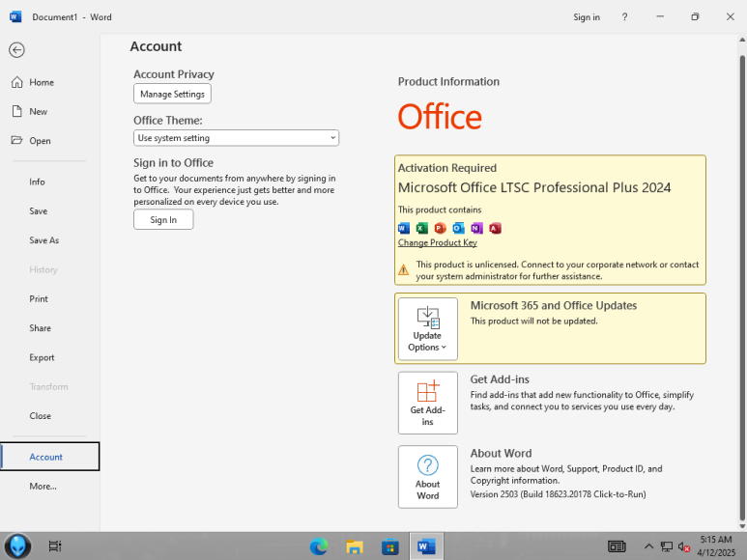Expand the Update Options menu button
This screenshot has width=747, height=560.
tap(428, 329)
